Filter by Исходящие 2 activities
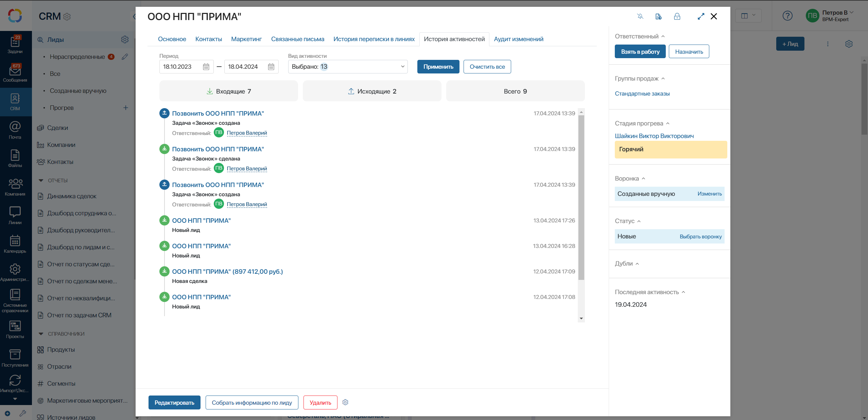Viewport: 868px width, 420px height. [x=372, y=91]
